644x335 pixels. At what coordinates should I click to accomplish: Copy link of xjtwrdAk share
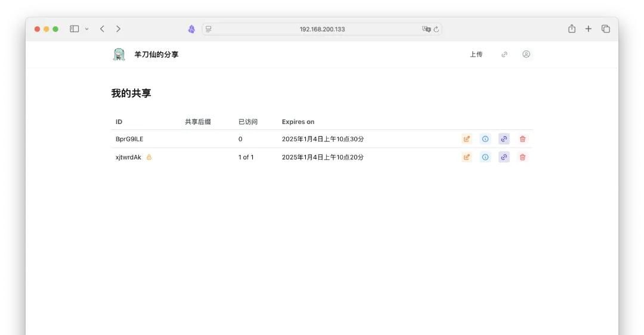click(x=504, y=157)
